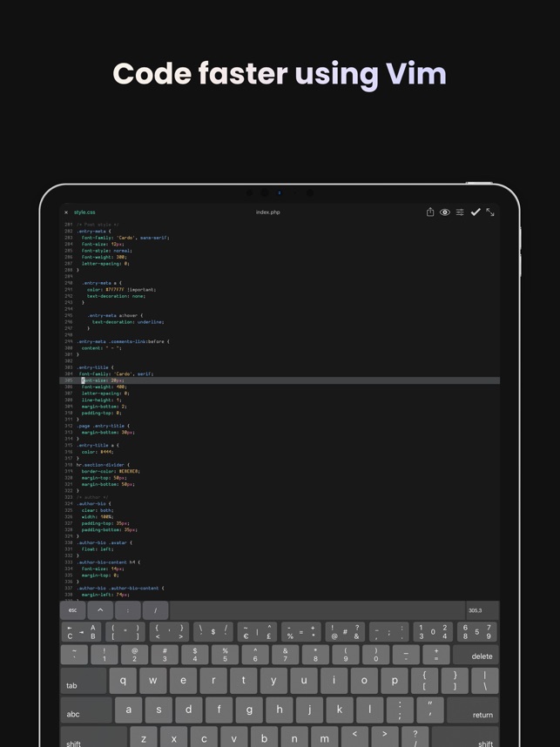Tap the ( 9 key in number row
The image size is (560, 747).
click(346, 655)
